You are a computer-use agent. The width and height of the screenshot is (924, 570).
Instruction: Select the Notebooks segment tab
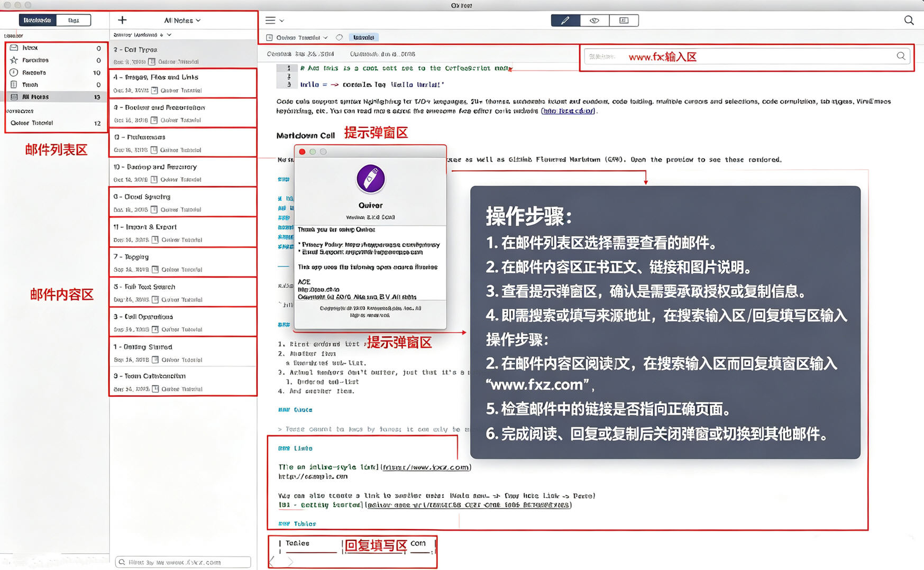click(37, 20)
